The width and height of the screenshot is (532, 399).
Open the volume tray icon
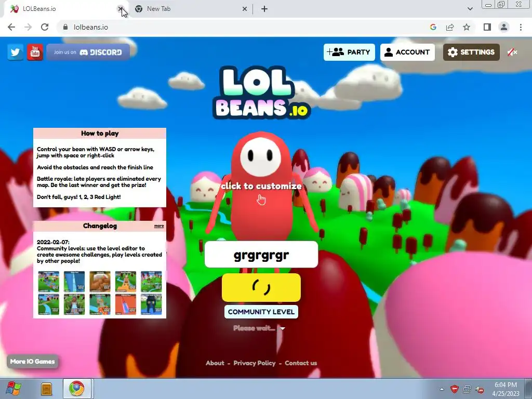(x=480, y=389)
